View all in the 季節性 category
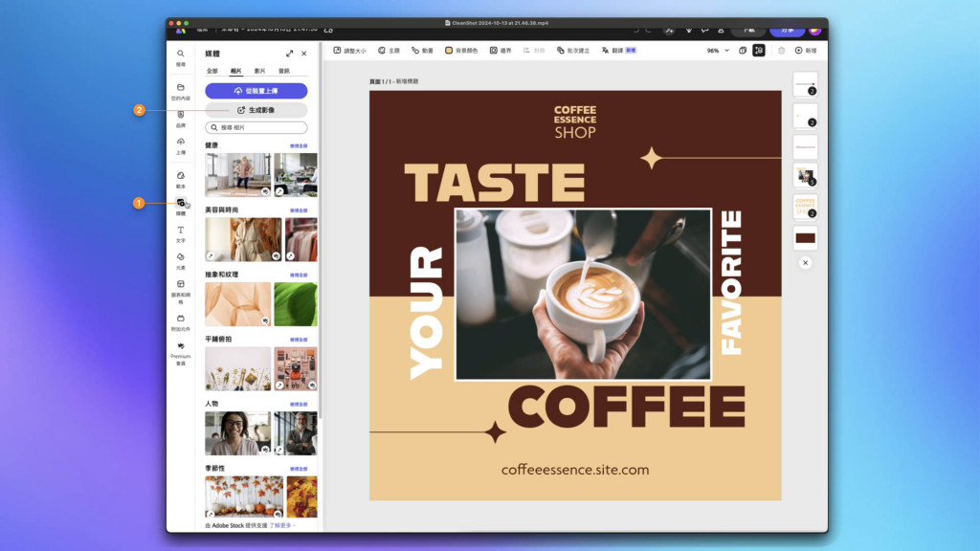 coord(299,469)
